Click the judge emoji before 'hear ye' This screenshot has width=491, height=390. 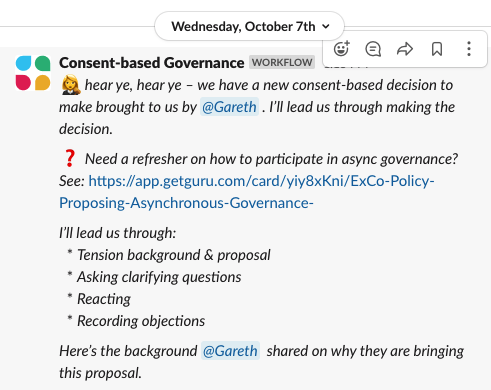click(x=71, y=85)
